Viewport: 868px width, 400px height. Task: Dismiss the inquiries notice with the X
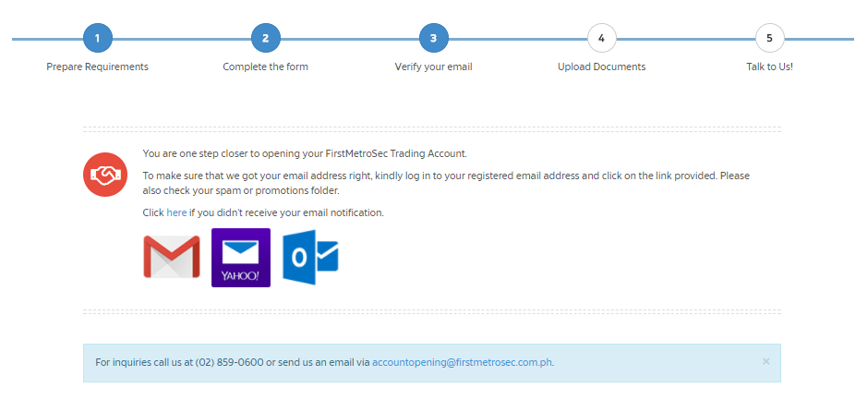coord(766,362)
